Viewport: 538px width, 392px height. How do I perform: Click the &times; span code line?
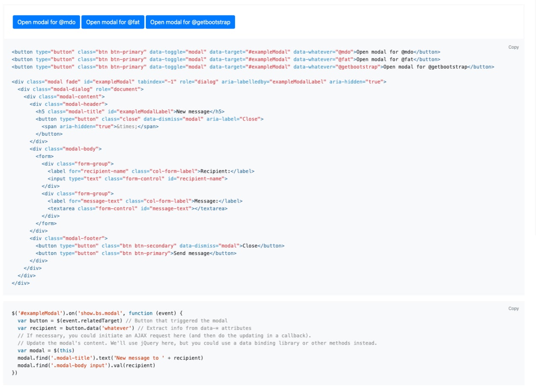pyautogui.click(x=100, y=126)
